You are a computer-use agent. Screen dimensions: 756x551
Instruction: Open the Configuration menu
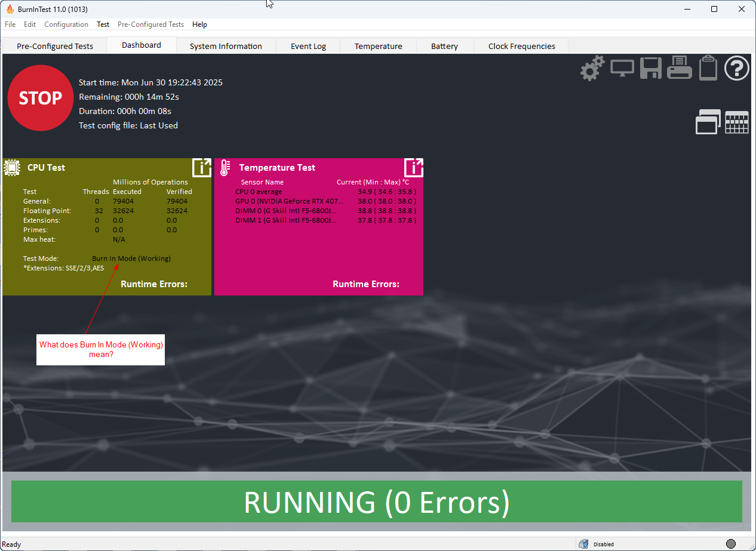(66, 24)
